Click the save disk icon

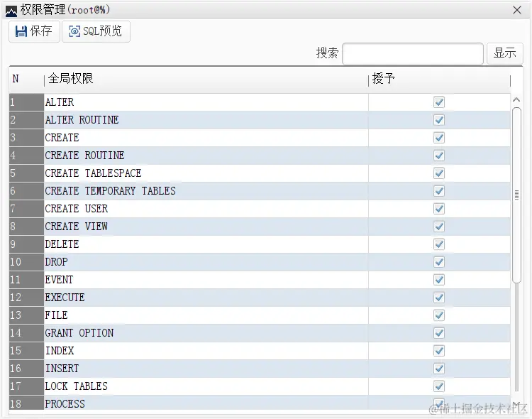(x=21, y=31)
